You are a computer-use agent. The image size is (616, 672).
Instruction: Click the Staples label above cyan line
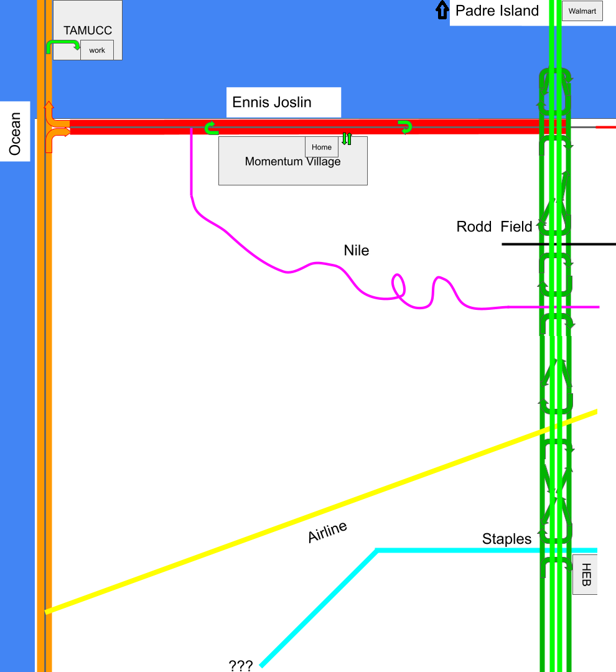pos(506,539)
